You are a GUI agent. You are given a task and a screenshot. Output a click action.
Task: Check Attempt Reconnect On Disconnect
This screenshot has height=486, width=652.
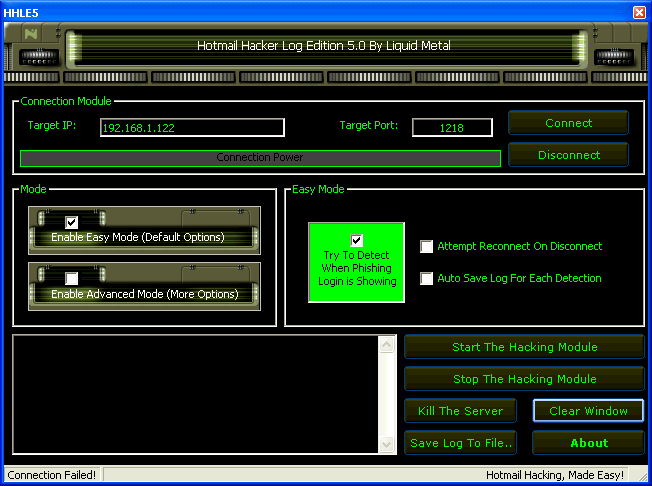[427, 247]
